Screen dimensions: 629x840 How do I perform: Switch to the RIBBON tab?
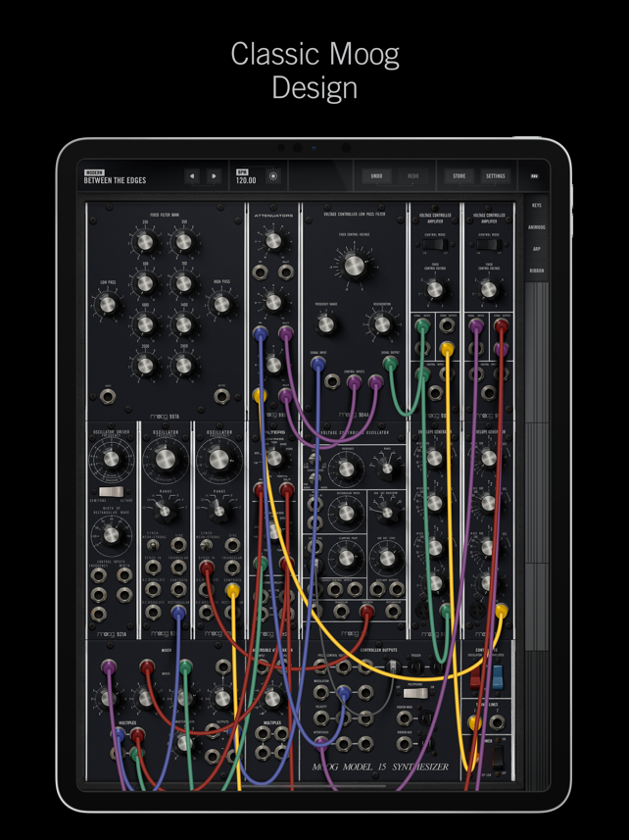point(536,272)
